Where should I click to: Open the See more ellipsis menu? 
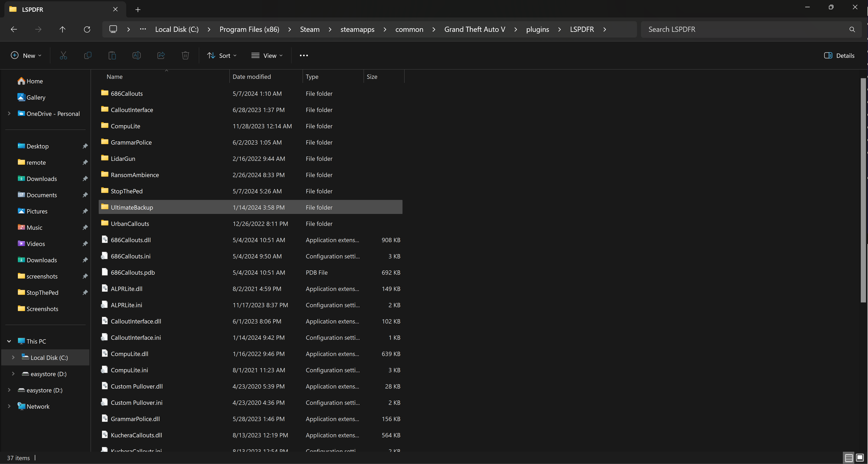coord(304,56)
